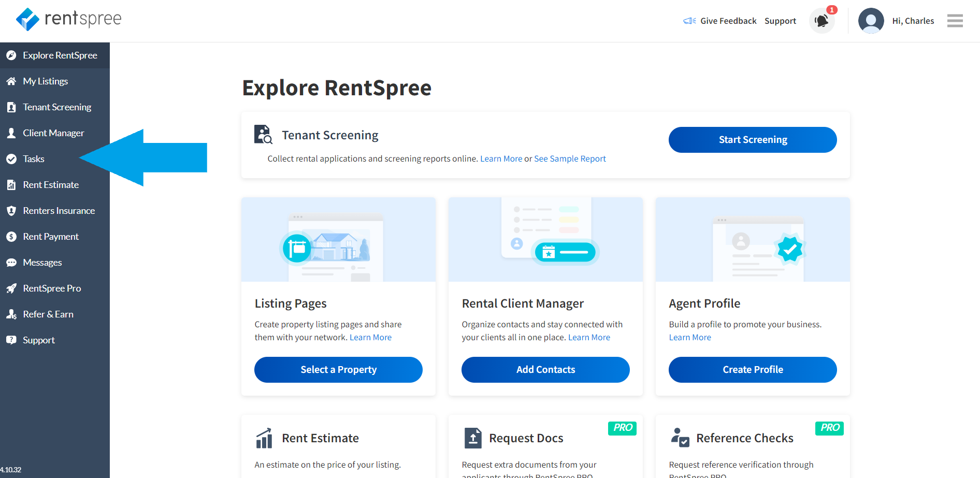The image size is (980, 478).
Task: Open Rent Estimate sidebar item
Action: [55, 185]
